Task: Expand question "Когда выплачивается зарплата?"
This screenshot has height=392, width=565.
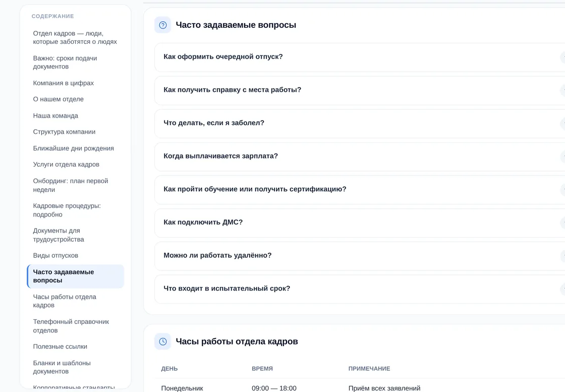Action: point(360,156)
